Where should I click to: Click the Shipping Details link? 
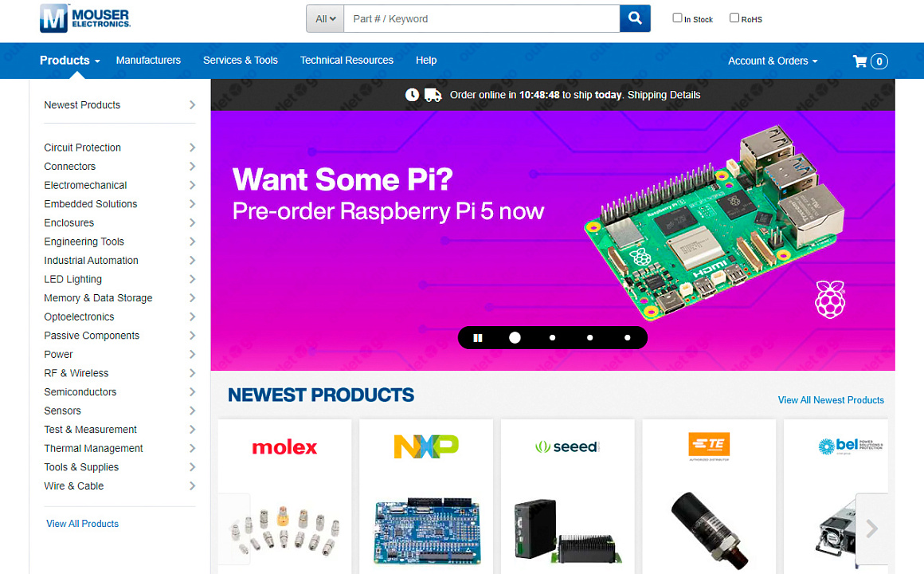(664, 95)
